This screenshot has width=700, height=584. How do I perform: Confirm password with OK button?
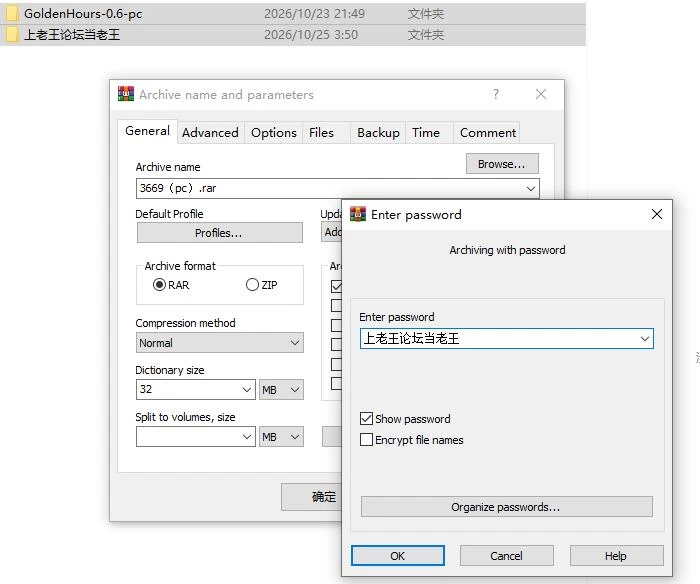tap(397, 555)
